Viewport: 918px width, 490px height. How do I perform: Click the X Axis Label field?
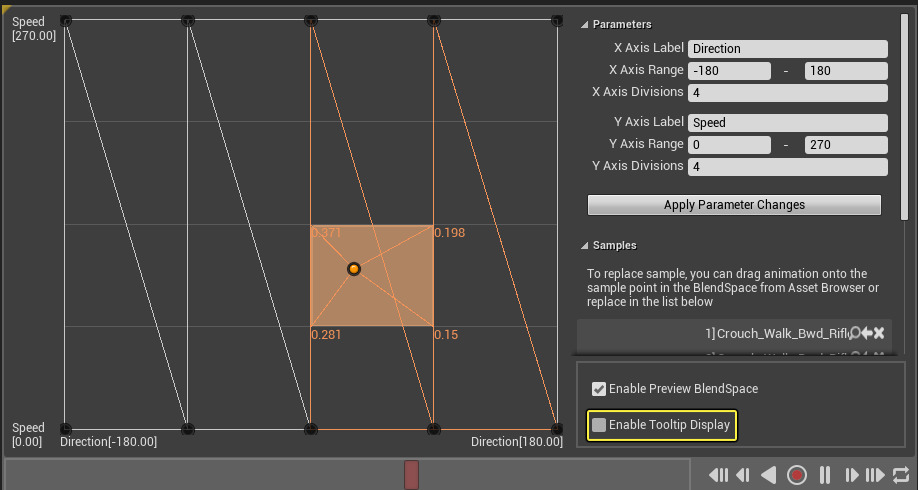(787, 48)
